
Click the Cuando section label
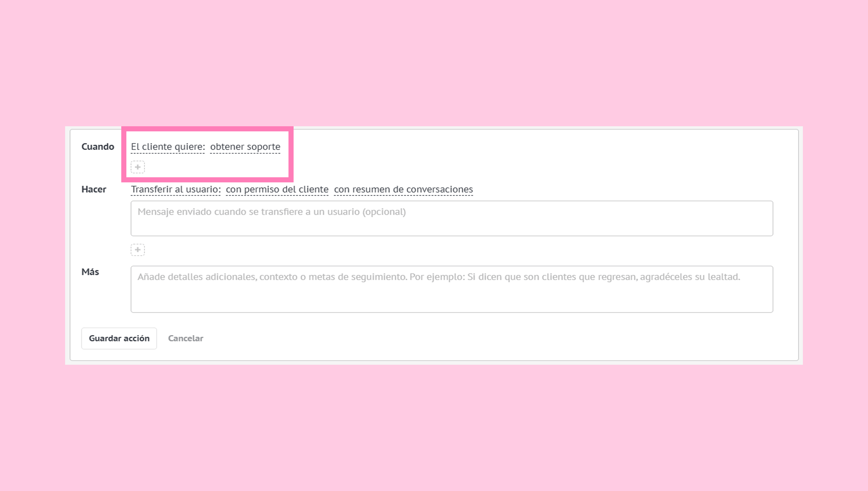click(98, 147)
